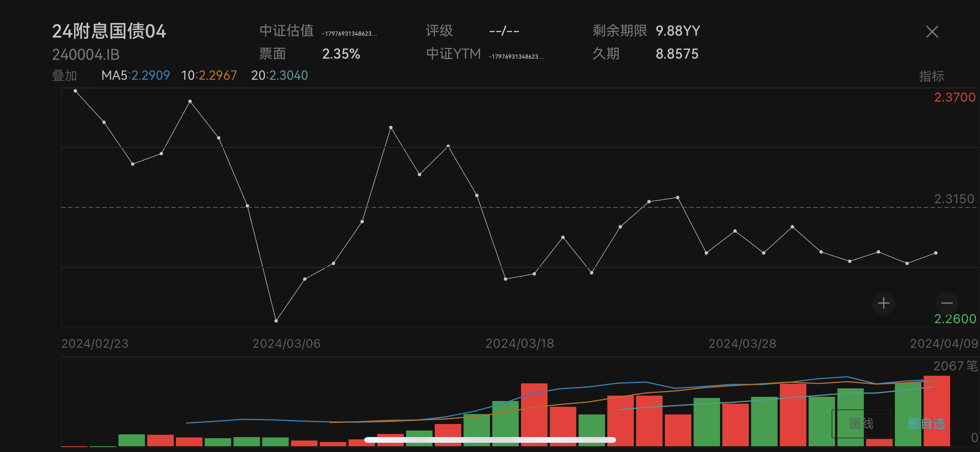The height and width of the screenshot is (452, 980).
Task: Toggle the MA5 moving average label
Action: pyautogui.click(x=135, y=75)
